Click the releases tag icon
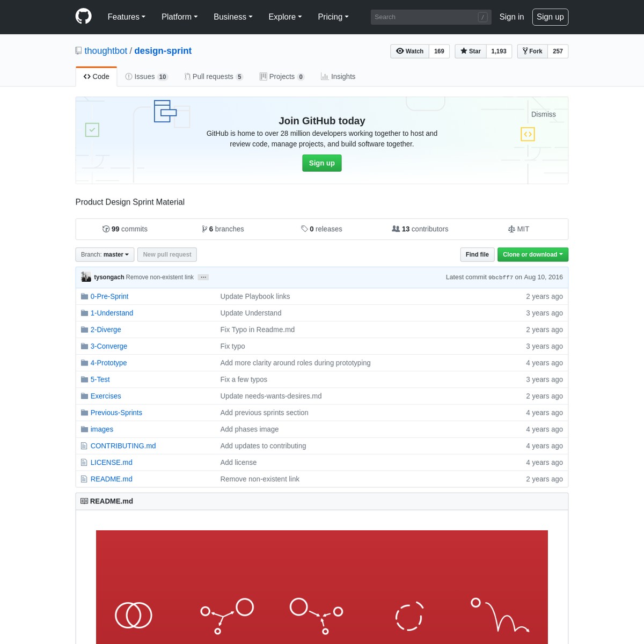Image resolution: width=644 pixels, height=644 pixels. pos(304,229)
